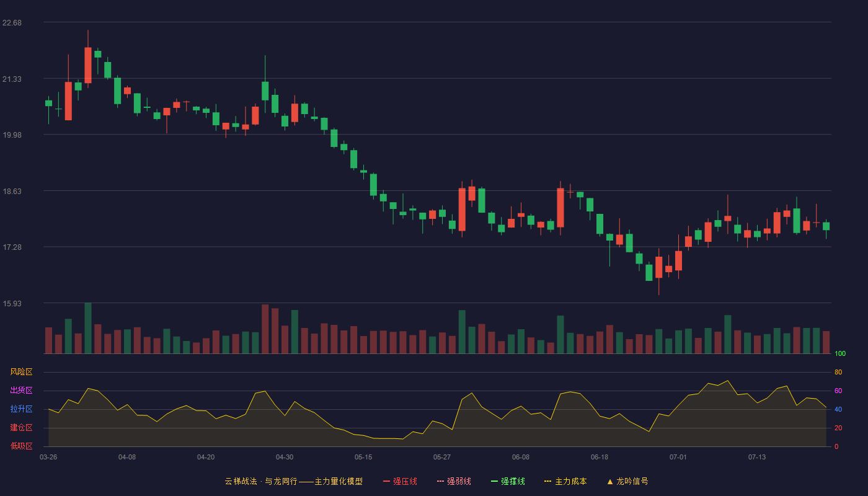The height and width of the screenshot is (496, 868).
Task: Click the 06-08 date label
Action: point(521,457)
